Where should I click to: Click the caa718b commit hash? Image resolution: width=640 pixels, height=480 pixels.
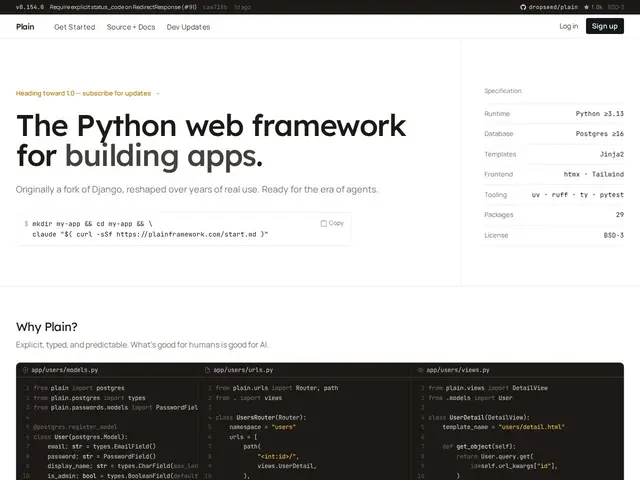(215, 7)
